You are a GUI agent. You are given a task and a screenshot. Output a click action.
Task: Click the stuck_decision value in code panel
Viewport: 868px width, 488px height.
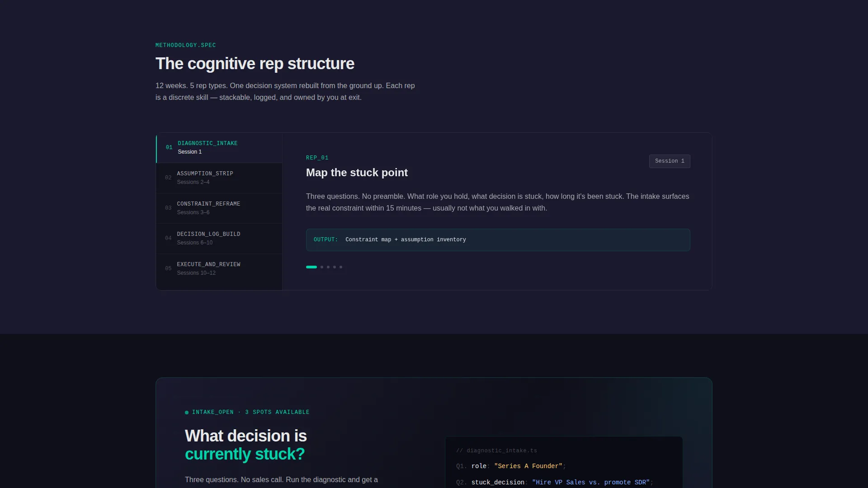591,483
